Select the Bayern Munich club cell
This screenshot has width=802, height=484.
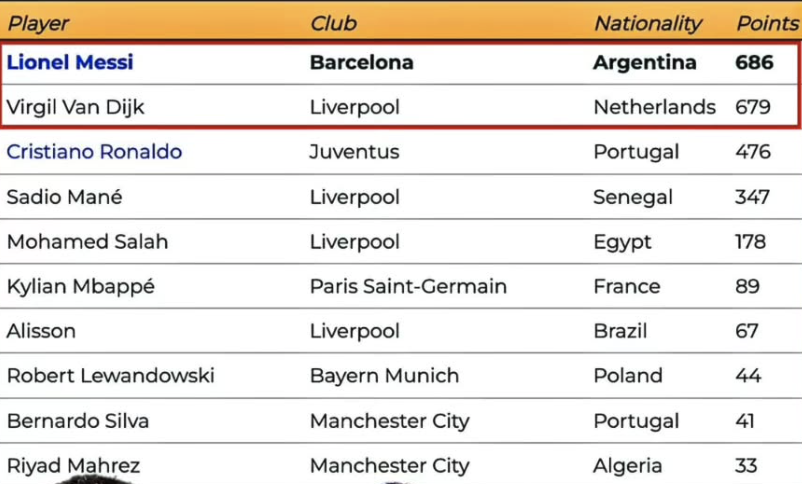coord(384,376)
